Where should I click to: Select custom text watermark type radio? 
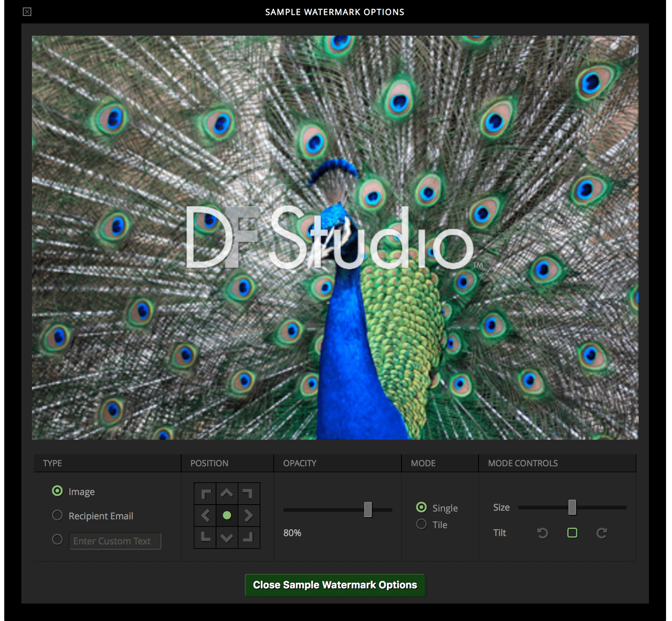(x=57, y=539)
